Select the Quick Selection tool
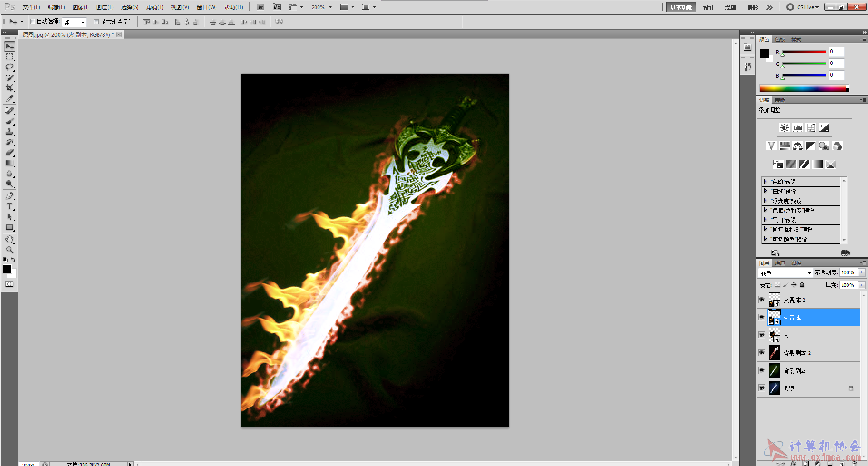The image size is (868, 466). click(10, 78)
